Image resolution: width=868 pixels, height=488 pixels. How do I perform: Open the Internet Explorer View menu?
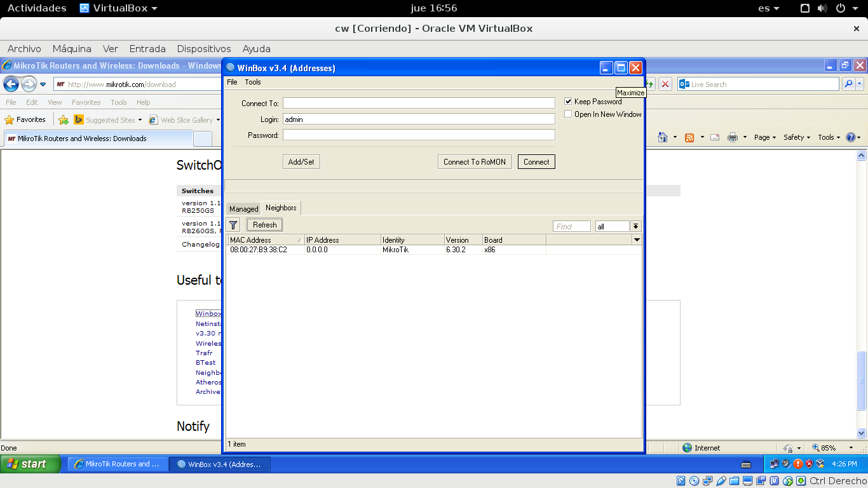coord(55,102)
